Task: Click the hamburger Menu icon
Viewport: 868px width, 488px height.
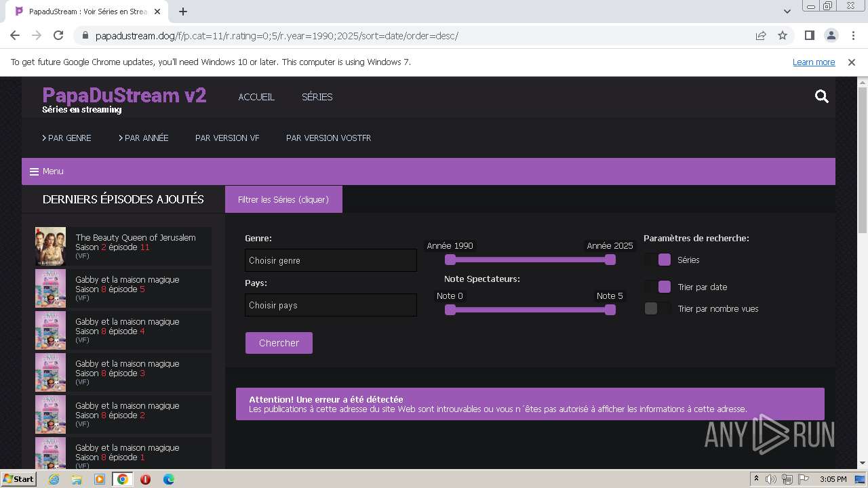Action: click(34, 171)
